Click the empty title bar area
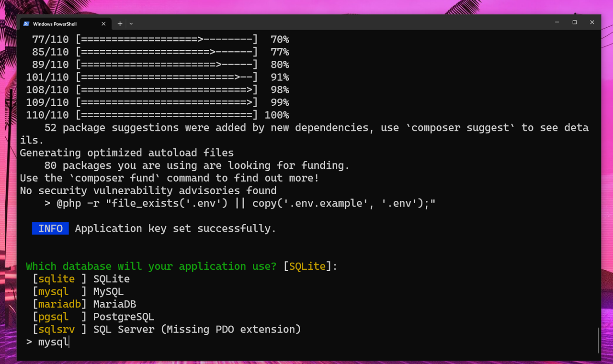The image size is (613, 364). point(335,23)
